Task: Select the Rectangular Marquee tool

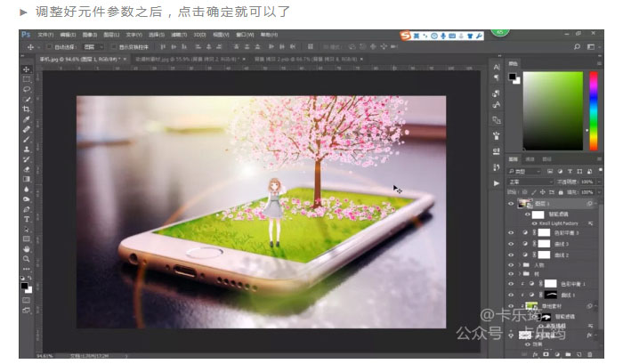Action: point(26,79)
